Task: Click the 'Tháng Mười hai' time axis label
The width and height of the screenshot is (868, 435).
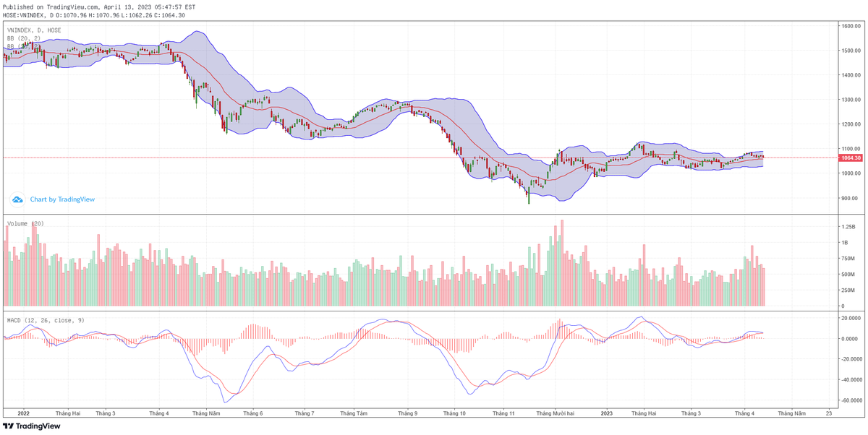Action: click(x=555, y=414)
